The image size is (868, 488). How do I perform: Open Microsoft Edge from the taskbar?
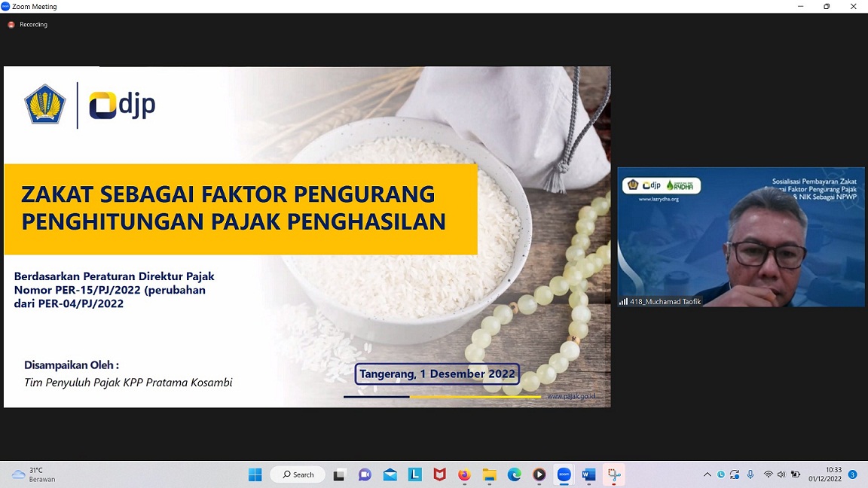click(514, 474)
